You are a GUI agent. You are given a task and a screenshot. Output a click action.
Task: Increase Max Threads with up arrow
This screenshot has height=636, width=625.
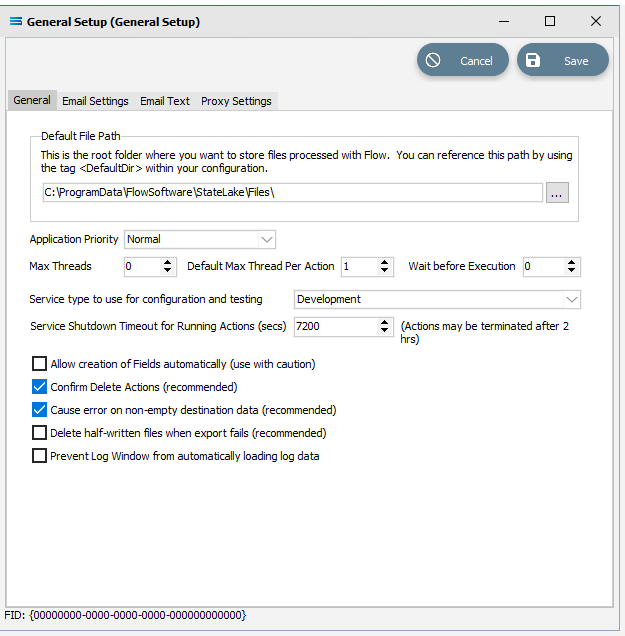click(x=168, y=262)
